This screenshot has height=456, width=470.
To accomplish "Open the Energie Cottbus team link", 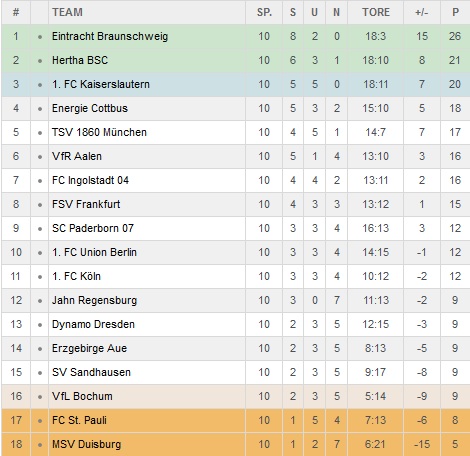I will [90, 108].
